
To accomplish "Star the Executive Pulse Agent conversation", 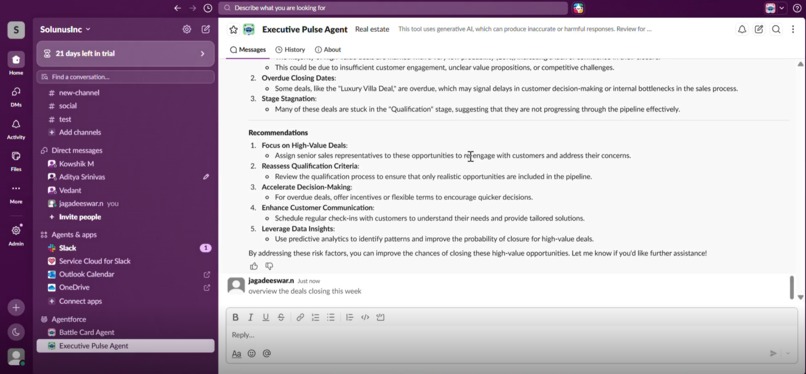I will 233,30.
